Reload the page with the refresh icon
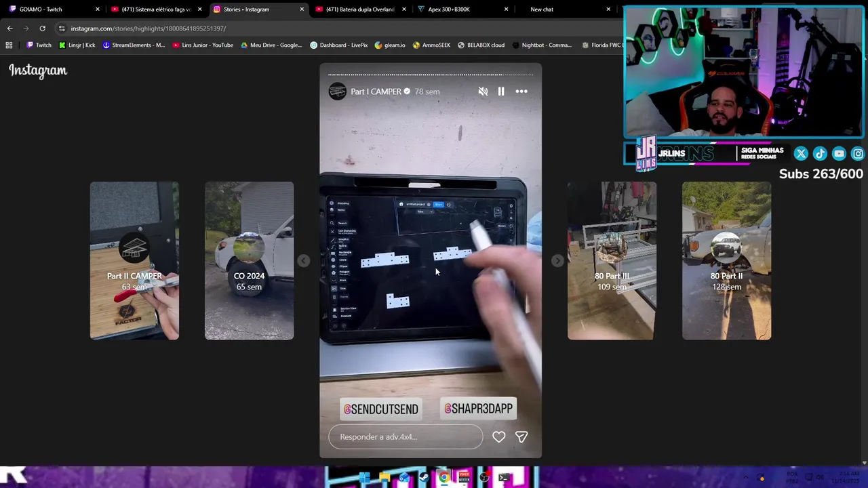 pyautogui.click(x=42, y=28)
